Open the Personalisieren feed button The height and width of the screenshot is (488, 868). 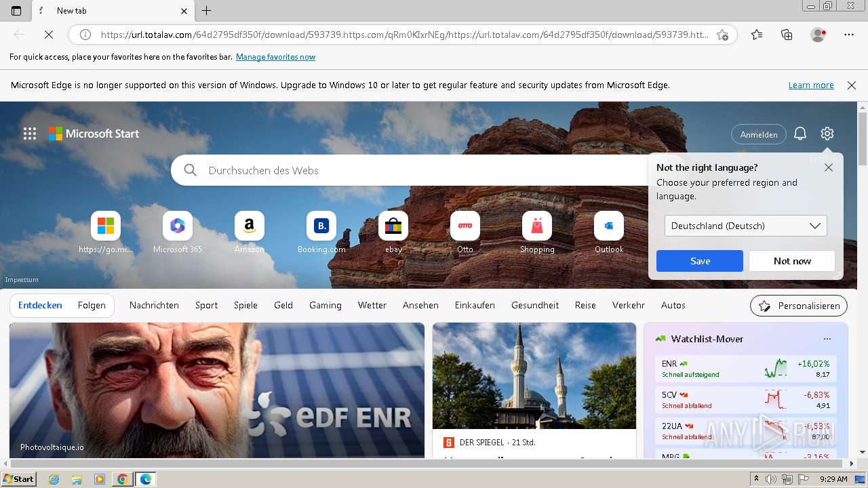[799, 306]
